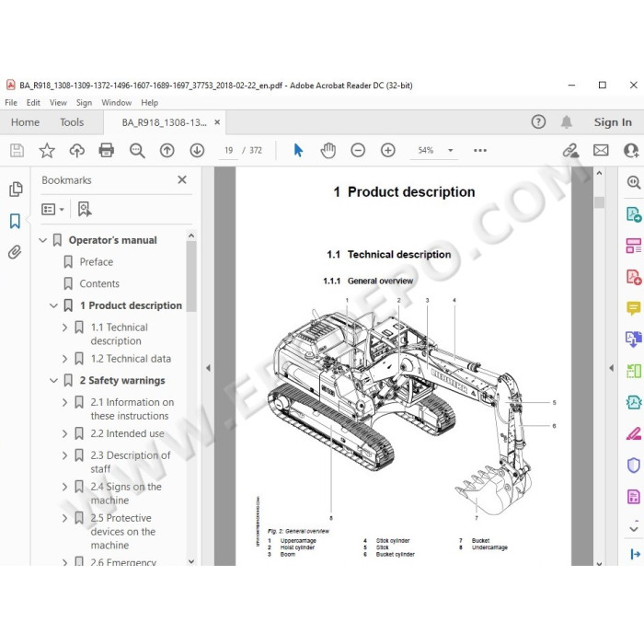Collapse the 2 Safety warnings bookmark
Screen dimensions: 644x644
pos(53,381)
